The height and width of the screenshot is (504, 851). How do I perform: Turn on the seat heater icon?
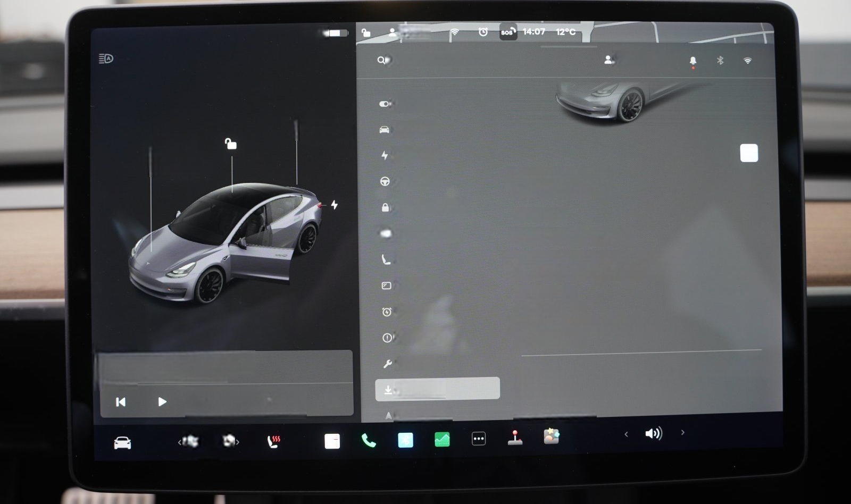[x=273, y=441]
